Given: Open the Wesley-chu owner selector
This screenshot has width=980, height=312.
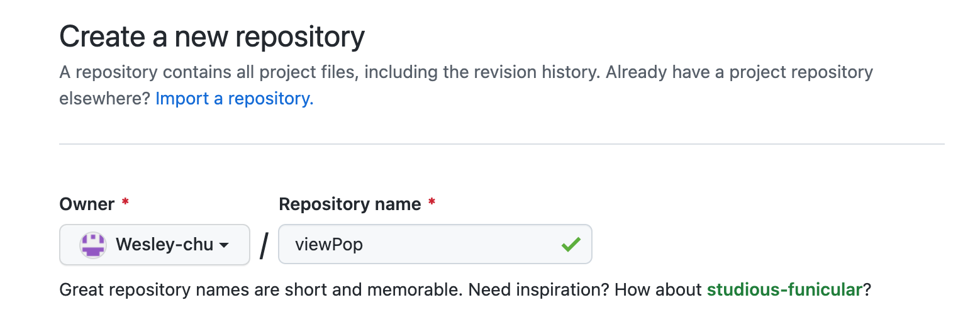Looking at the screenshot, I should (155, 245).
